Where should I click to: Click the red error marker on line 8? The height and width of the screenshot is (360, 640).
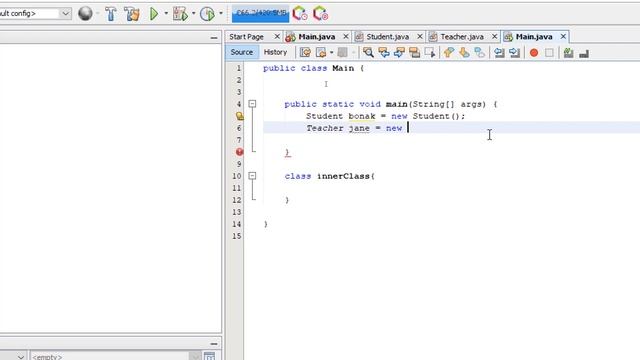click(x=240, y=152)
